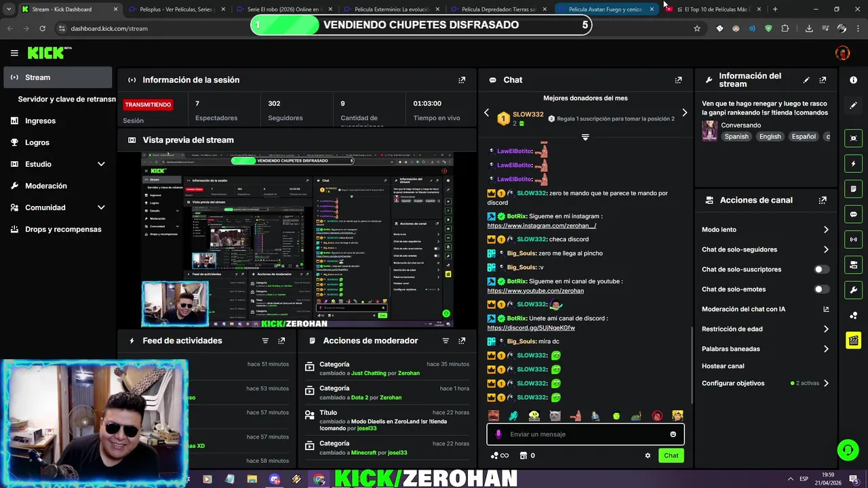Open the info icon in the right sidebar
The height and width of the screenshot is (488, 868).
pyautogui.click(x=853, y=80)
